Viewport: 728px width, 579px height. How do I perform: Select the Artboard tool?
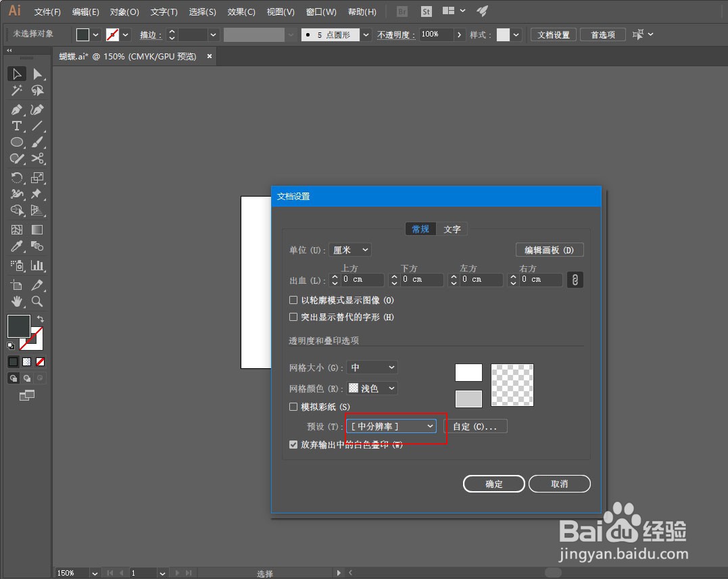(17, 285)
